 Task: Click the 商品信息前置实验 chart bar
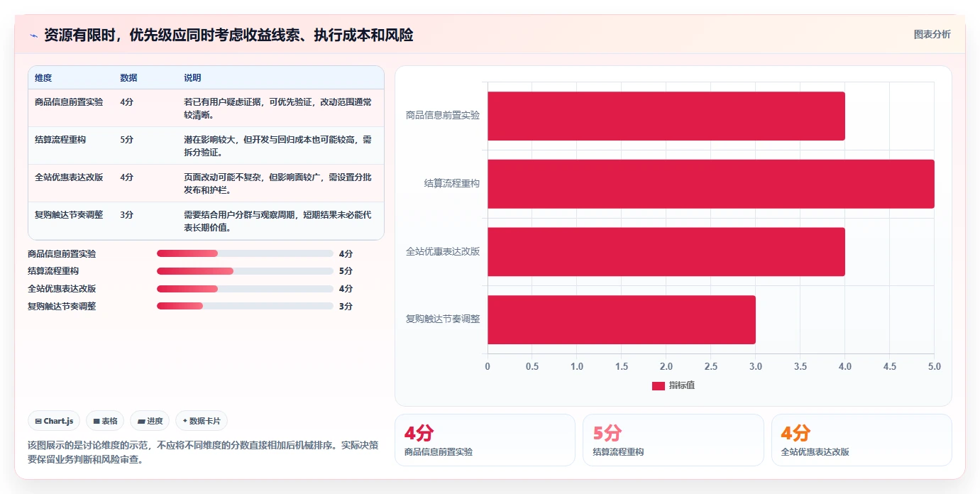click(x=666, y=116)
